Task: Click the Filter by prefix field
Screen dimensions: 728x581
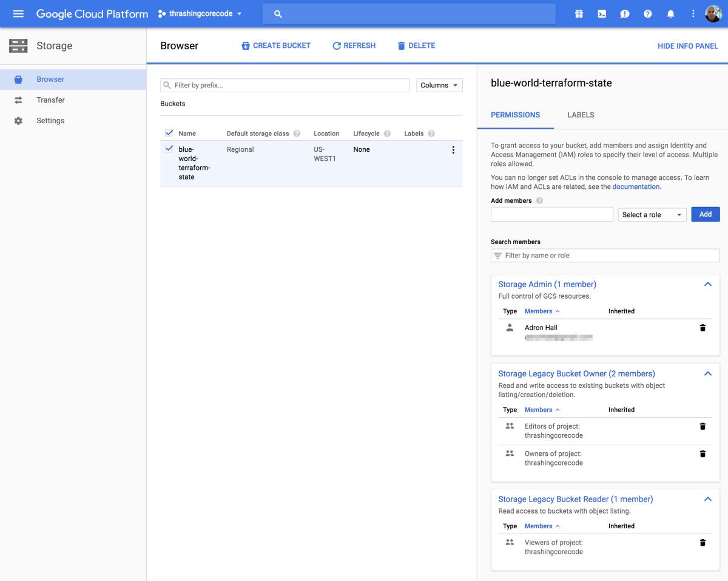Action: (285, 86)
